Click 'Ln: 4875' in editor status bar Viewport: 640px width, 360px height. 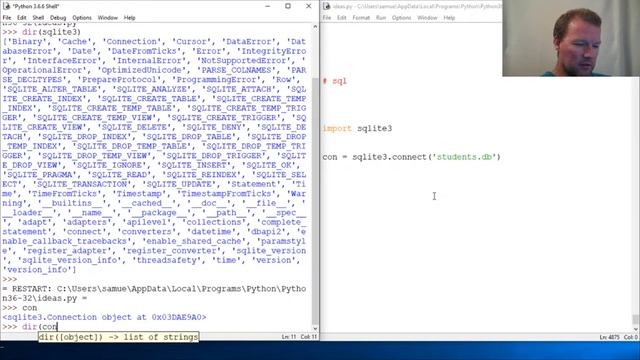coord(609,337)
